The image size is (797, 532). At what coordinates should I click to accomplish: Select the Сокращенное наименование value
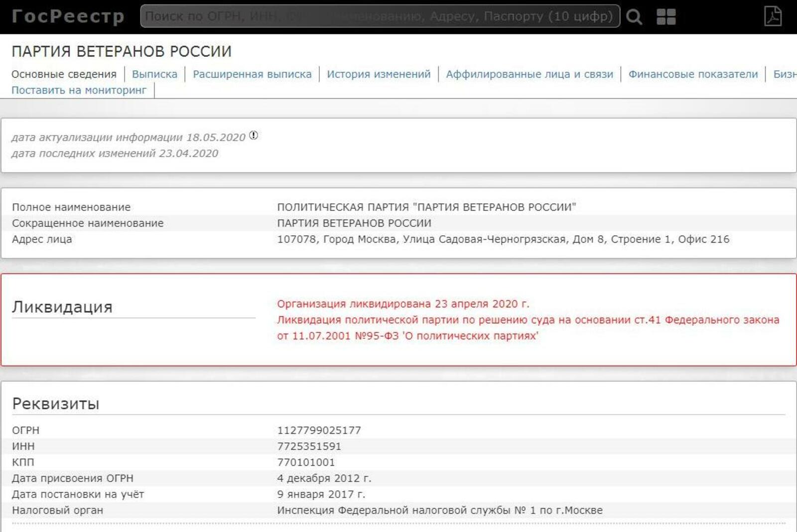(354, 223)
